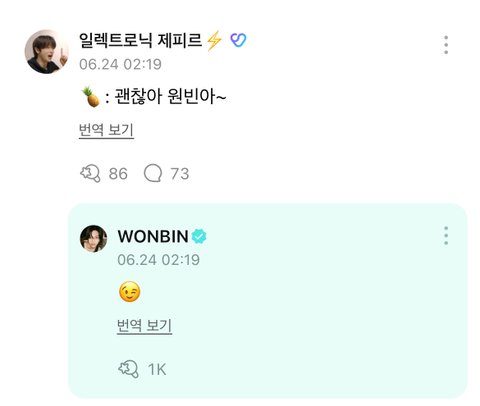480x406 pixels.
Task: Tap the comment bubble icon next to 73
Action: (153, 173)
